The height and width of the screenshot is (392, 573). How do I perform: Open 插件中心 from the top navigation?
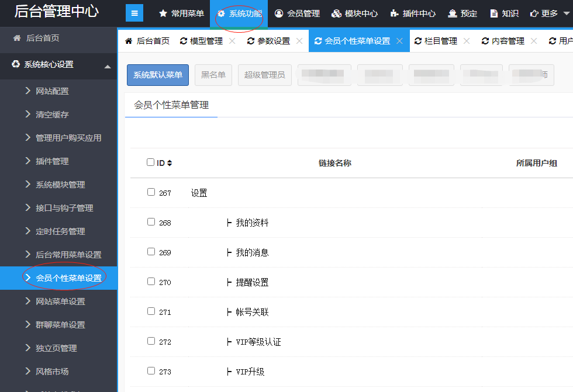[x=413, y=13]
